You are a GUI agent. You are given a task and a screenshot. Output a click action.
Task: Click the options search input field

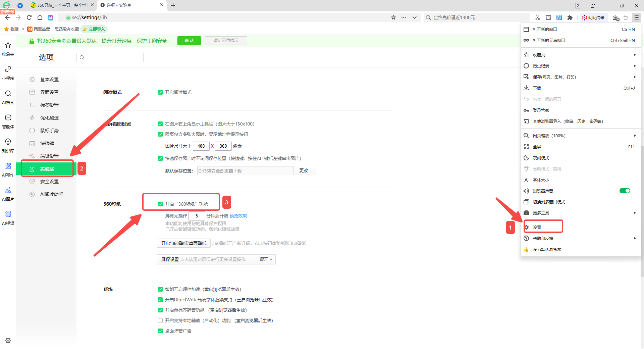(x=110, y=57)
